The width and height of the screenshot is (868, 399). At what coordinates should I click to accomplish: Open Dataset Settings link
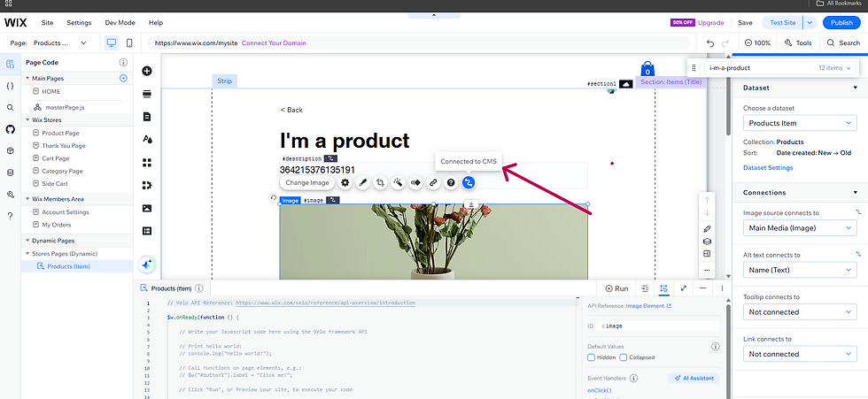[768, 168]
